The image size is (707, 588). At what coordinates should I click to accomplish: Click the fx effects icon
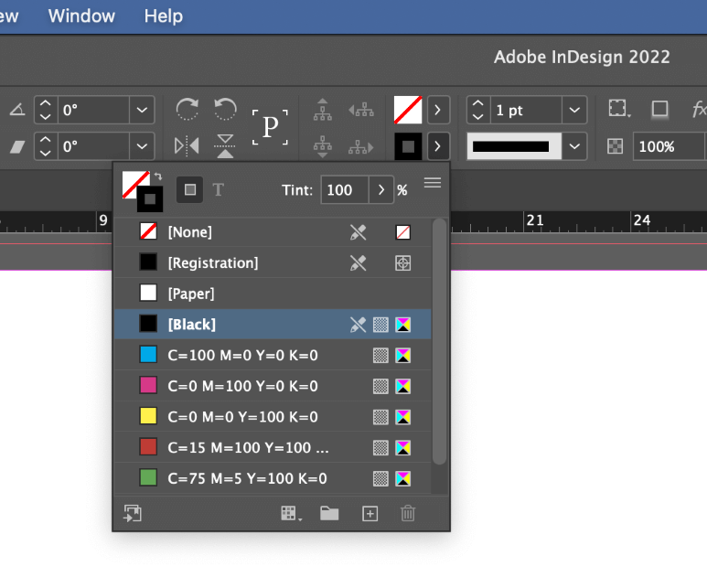click(698, 109)
